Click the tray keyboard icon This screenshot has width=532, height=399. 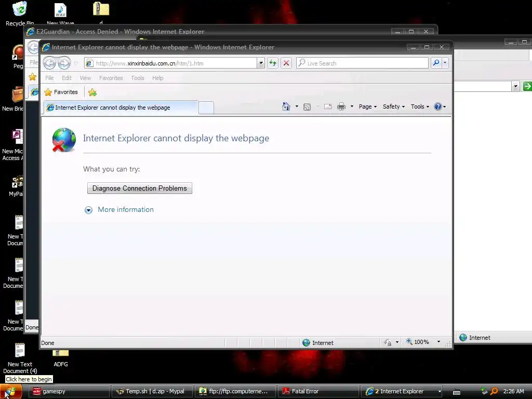(x=457, y=392)
